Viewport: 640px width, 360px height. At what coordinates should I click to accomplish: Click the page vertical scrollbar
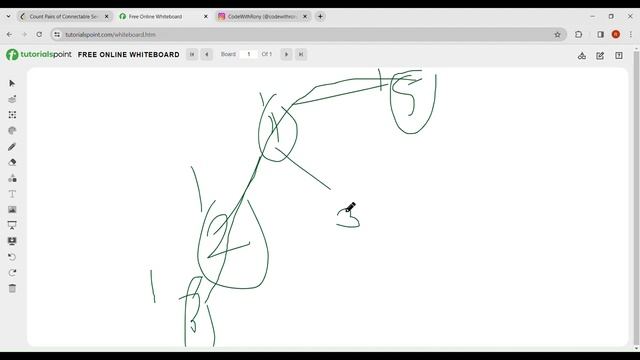[636, 199]
